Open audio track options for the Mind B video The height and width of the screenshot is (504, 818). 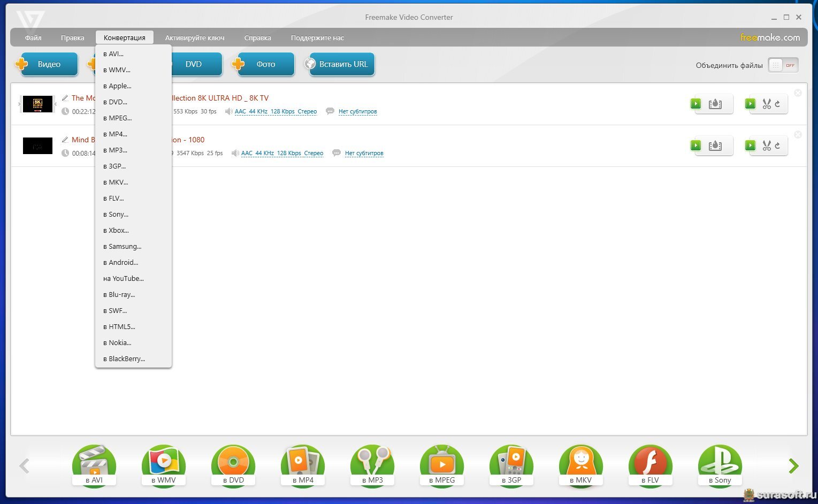pyautogui.click(x=282, y=153)
